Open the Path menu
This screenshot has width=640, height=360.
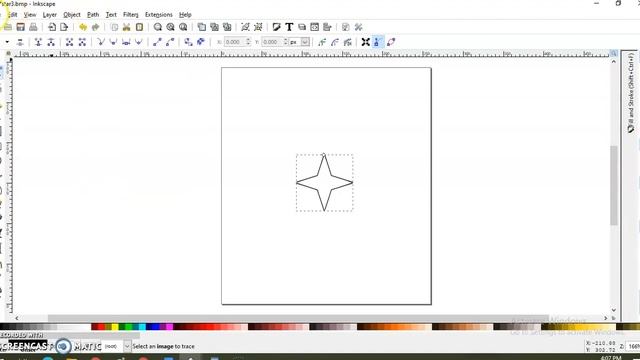(93, 15)
